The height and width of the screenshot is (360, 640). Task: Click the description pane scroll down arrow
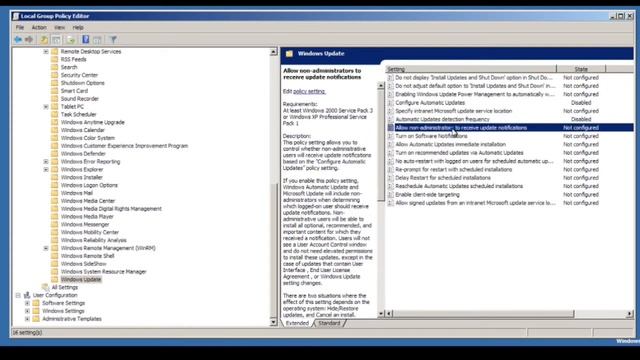pos(381,313)
